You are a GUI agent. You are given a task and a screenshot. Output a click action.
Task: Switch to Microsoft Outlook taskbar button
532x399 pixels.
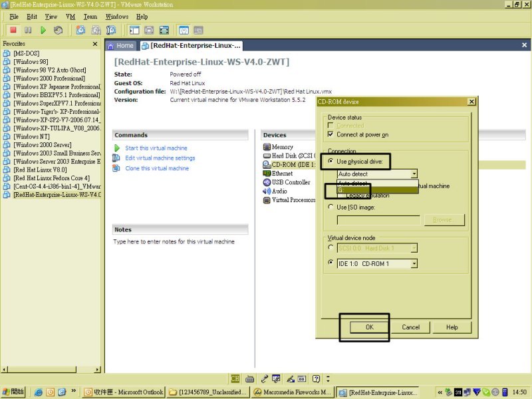click(x=124, y=392)
